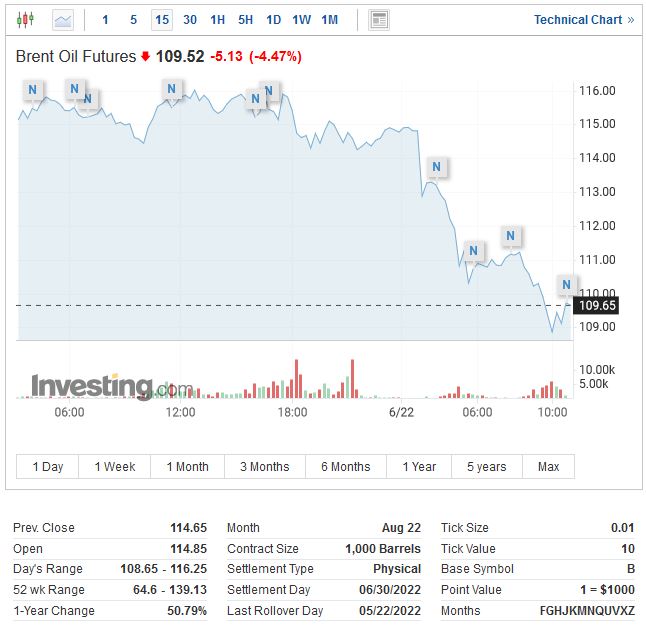Screen dimensions: 646x625
Task: Switch to 1 Month range tab
Action: click(188, 467)
